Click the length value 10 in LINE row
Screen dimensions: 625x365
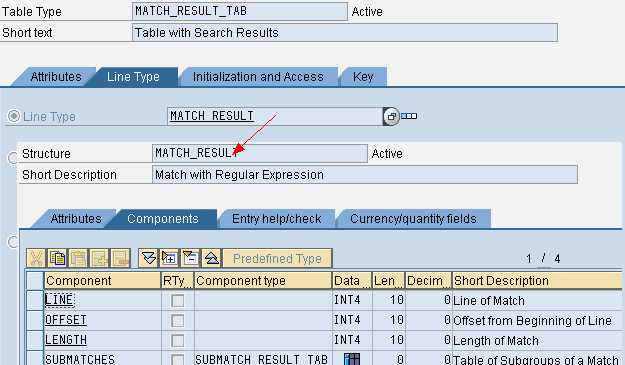[x=397, y=300]
